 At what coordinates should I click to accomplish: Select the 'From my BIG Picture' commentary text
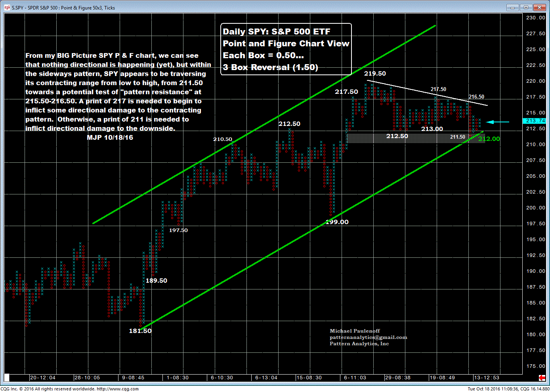[x=118, y=92]
